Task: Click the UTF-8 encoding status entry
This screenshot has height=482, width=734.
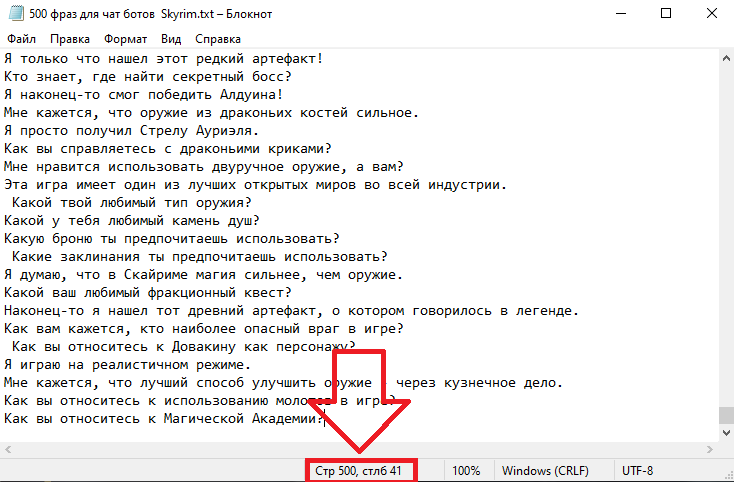Action: [x=637, y=470]
